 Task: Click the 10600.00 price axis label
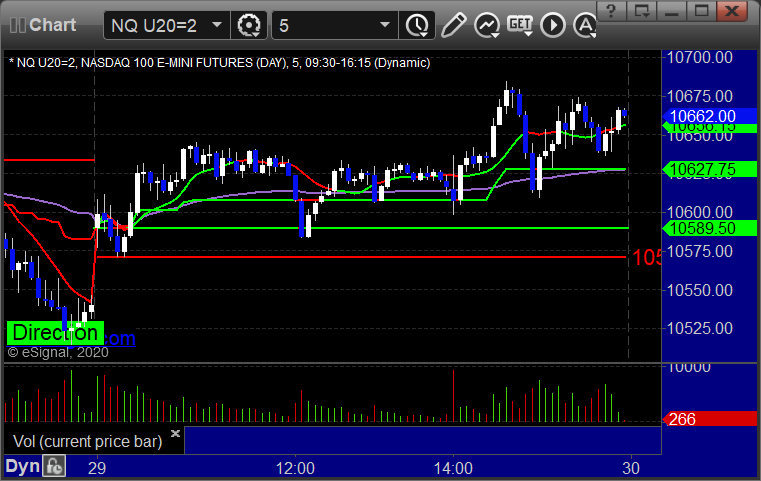click(700, 212)
